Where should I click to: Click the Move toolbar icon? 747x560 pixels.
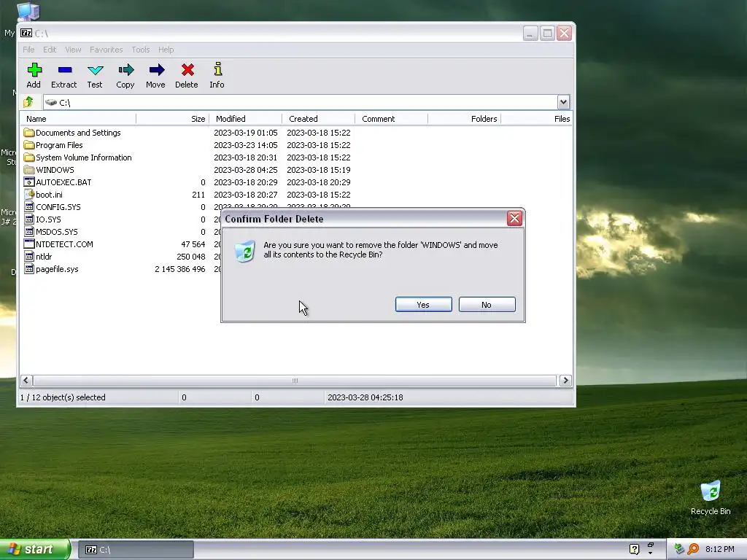coord(156,71)
